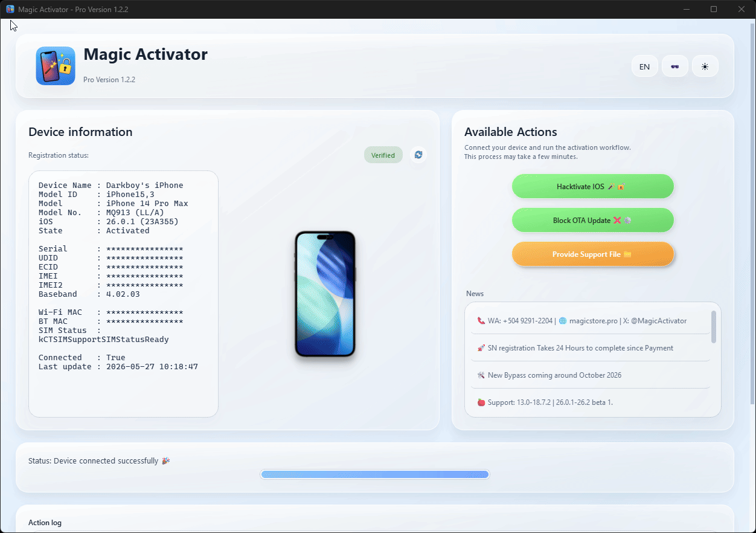Minimize the Magic Activator window
The image size is (756, 533).
pyautogui.click(x=687, y=9)
